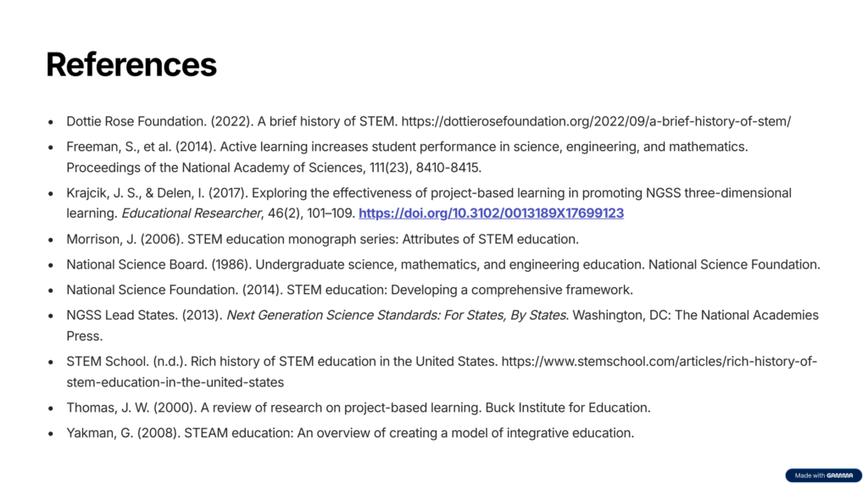Viewport: 868px width, 488px height.
Task: Click the NGSS Lead States author text
Action: (x=122, y=315)
